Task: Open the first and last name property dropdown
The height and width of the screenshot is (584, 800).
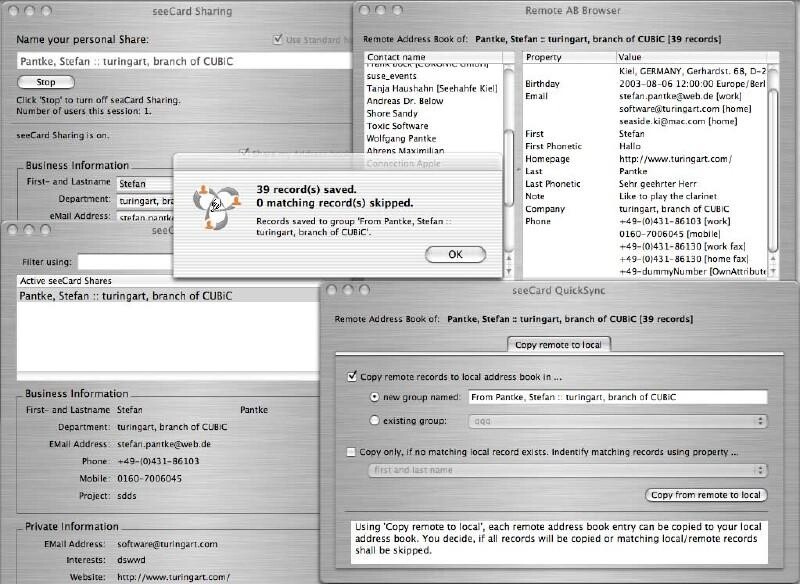Action: tap(567, 470)
